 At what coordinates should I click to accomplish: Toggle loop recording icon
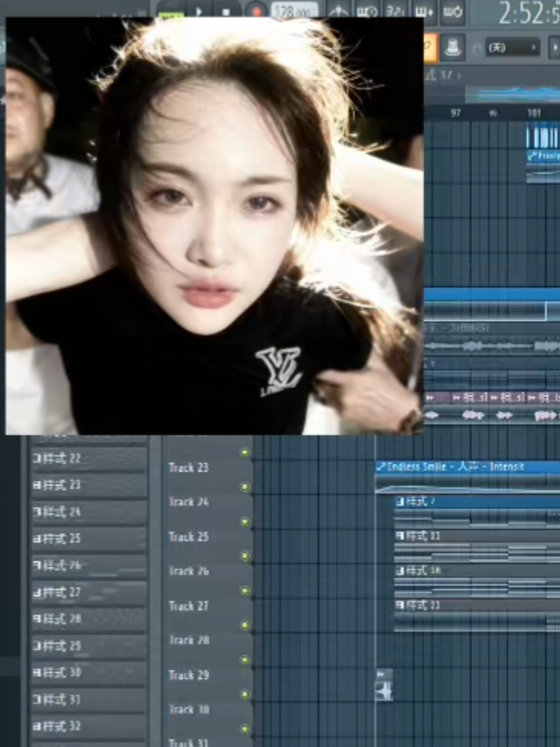point(453,11)
